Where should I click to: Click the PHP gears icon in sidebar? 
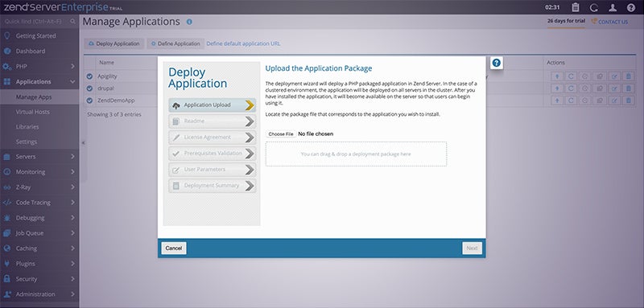tap(7, 67)
